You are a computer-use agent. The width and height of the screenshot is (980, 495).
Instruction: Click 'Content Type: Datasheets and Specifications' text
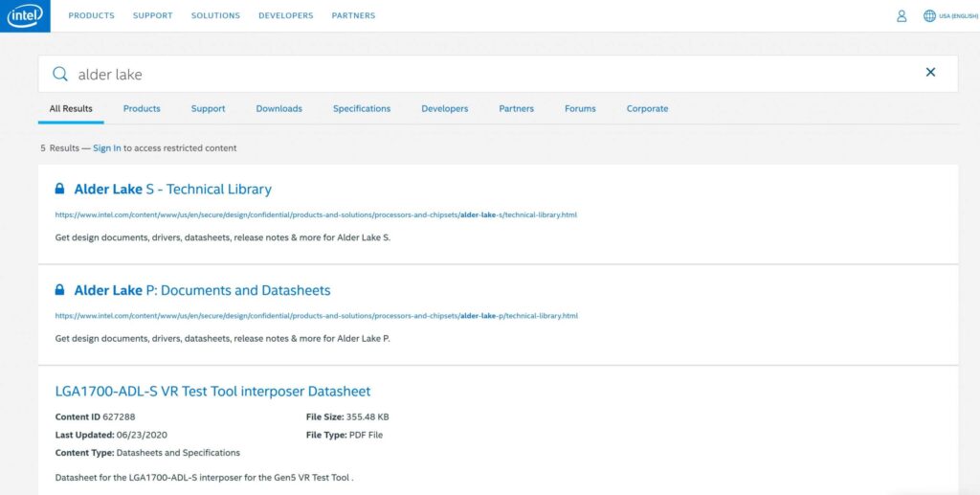(147, 453)
